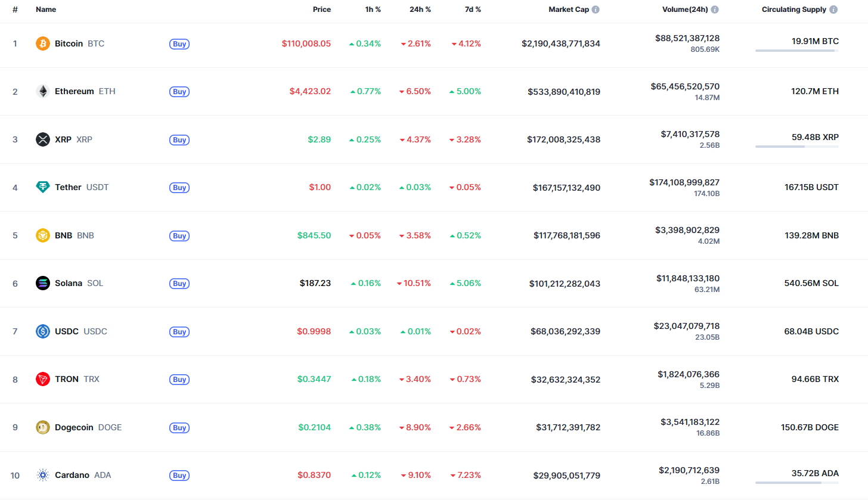Viewport: 868px width, 500px height.
Task: Show the Market Cap info tooltip icon
Action: pyautogui.click(x=596, y=10)
